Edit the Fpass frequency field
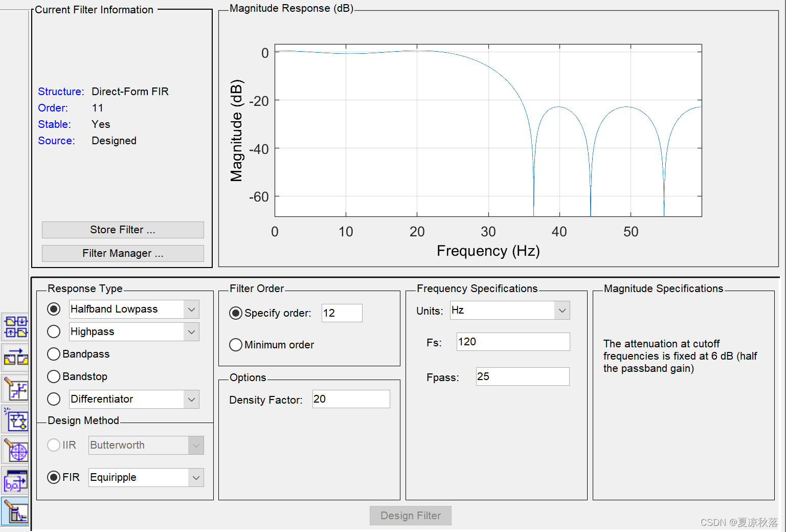 (523, 376)
